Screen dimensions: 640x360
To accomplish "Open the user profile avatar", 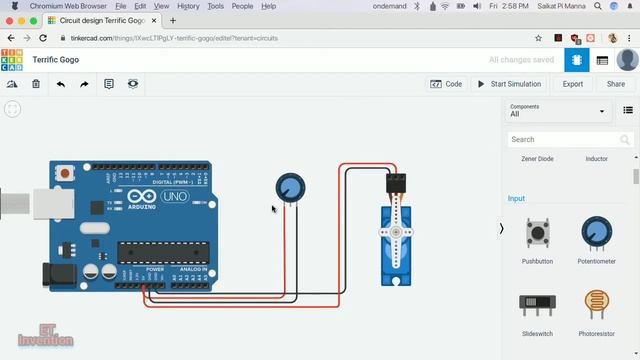I will pos(627,60).
